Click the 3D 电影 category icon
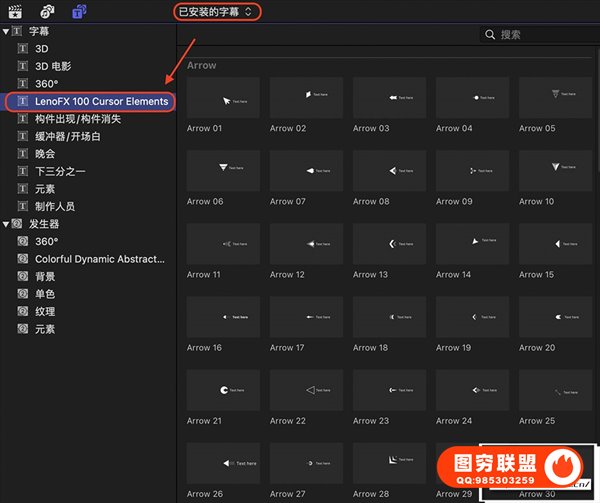 pos(24,66)
